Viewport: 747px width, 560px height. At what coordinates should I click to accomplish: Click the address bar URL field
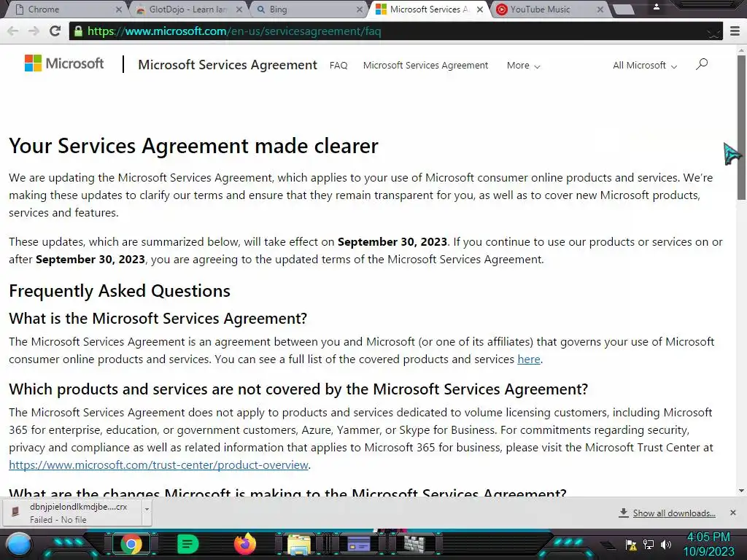(x=395, y=31)
